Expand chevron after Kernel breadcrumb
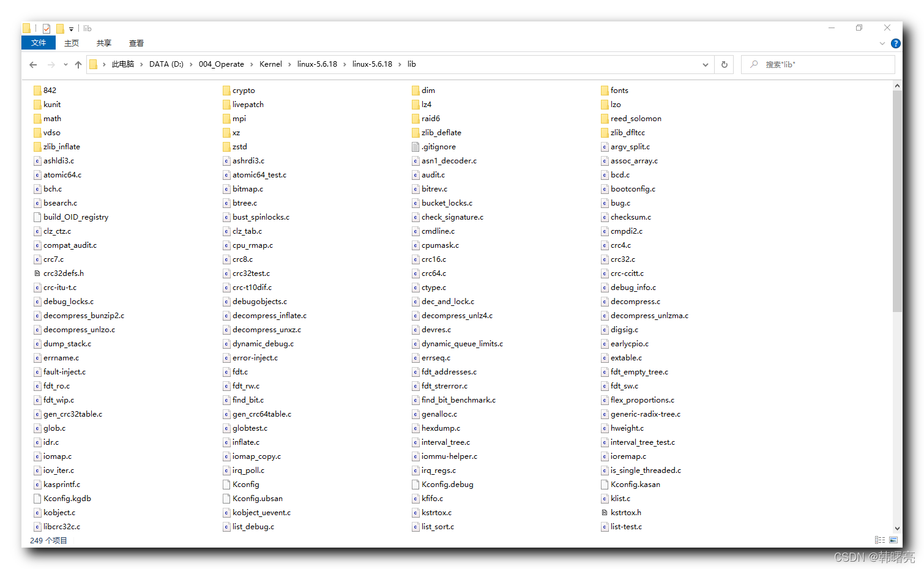 [x=289, y=64]
